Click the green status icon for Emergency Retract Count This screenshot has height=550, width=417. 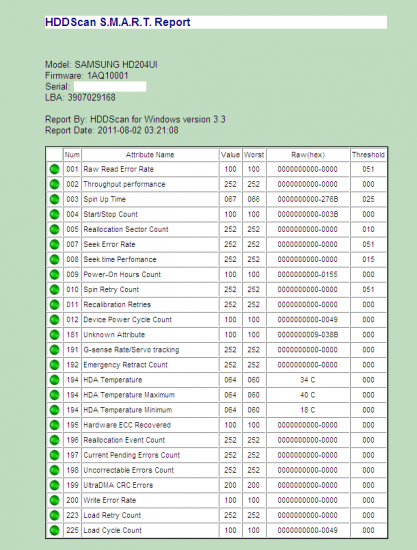tap(54, 365)
